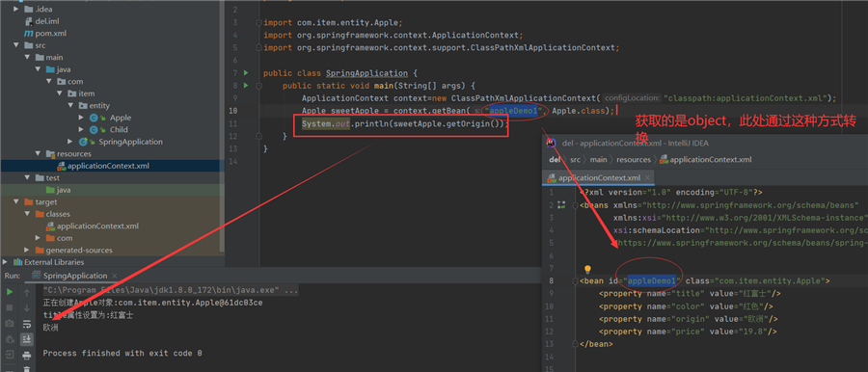Click run gutter arrow beside class SpringApplication
Screen dimensions: 868x372
[x=246, y=72]
